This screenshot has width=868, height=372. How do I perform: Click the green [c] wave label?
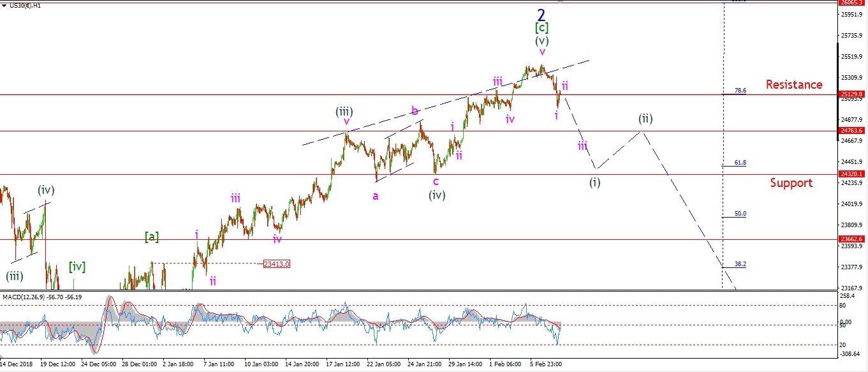point(541,28)
